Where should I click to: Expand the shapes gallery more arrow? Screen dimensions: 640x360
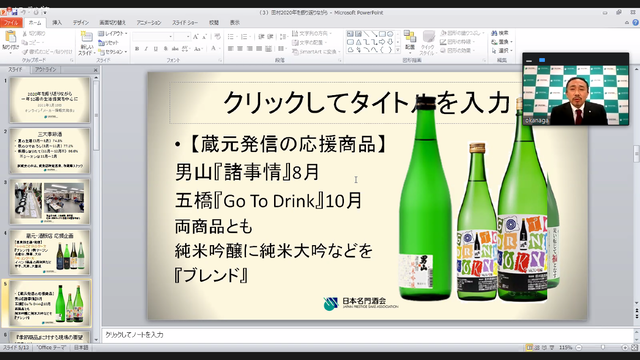click(x=398, y=50)
